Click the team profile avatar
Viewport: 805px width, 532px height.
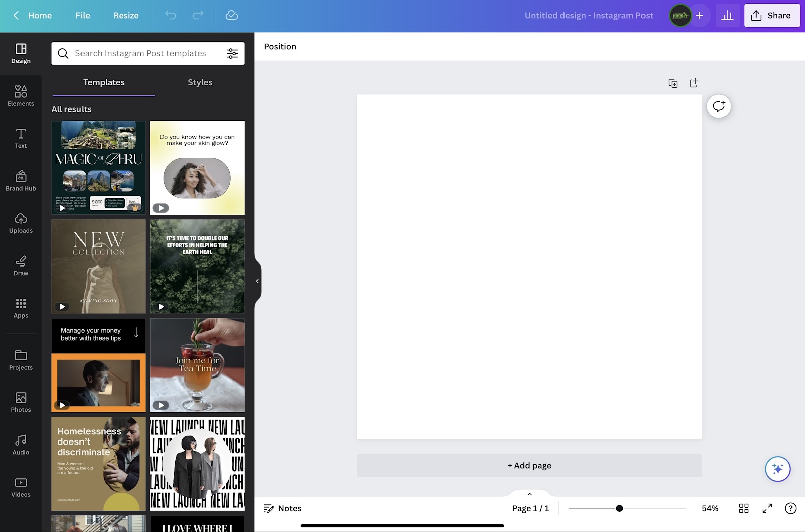point(680,15)
